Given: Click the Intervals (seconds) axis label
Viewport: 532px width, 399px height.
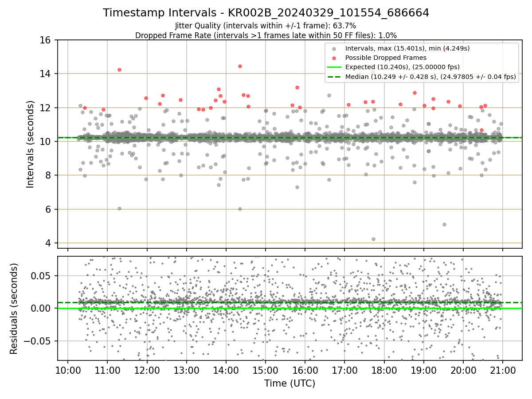Looking at the screenshot, I should (x=30, y=144).
